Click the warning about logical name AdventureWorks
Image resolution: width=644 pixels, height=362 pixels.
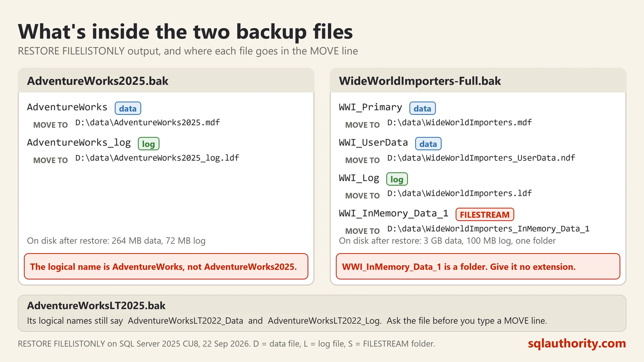click(x=166, y=266)
